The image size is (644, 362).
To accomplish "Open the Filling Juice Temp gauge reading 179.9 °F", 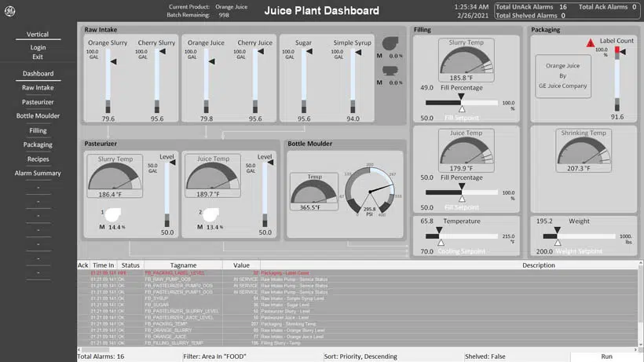I will click(x=467, y=151).
